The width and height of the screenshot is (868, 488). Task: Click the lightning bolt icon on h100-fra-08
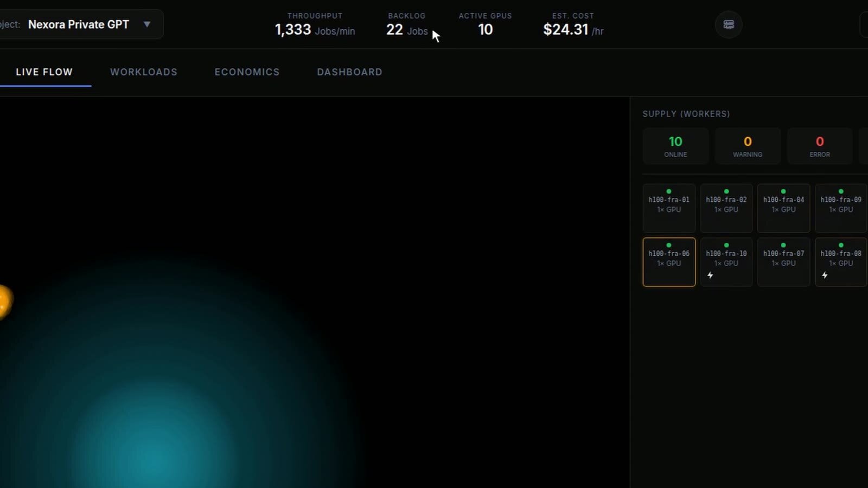coord(825,275)
